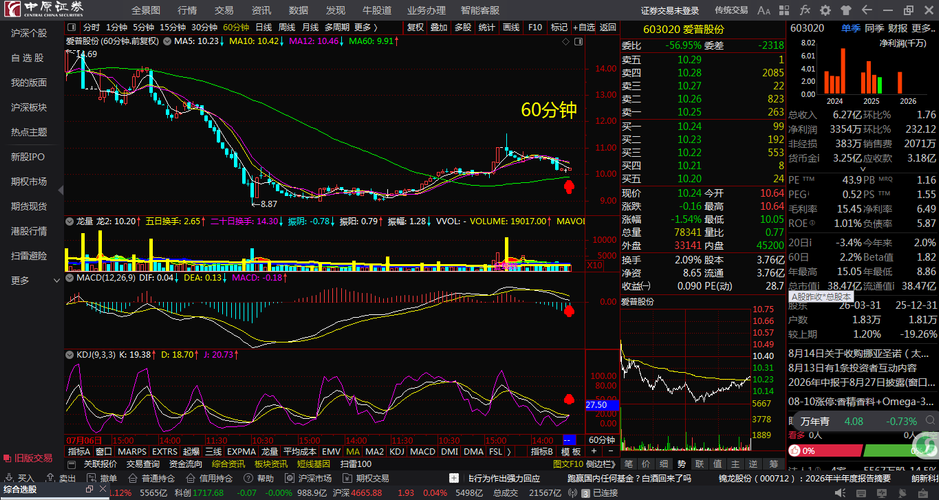Open 更多 in the financial panel header
The width and height of the screenshot is (939, 500).
pyautogui.click(x=923, y=28)
